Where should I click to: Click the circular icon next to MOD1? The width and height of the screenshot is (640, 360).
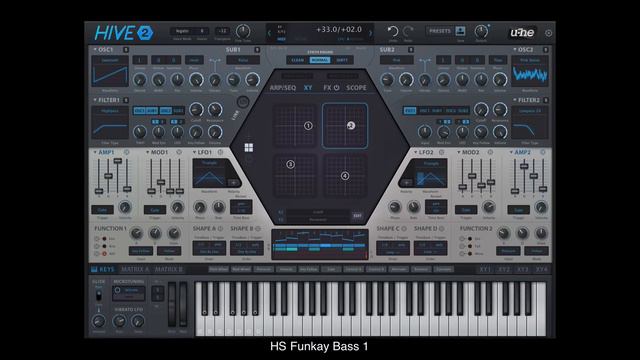[179, 152]
